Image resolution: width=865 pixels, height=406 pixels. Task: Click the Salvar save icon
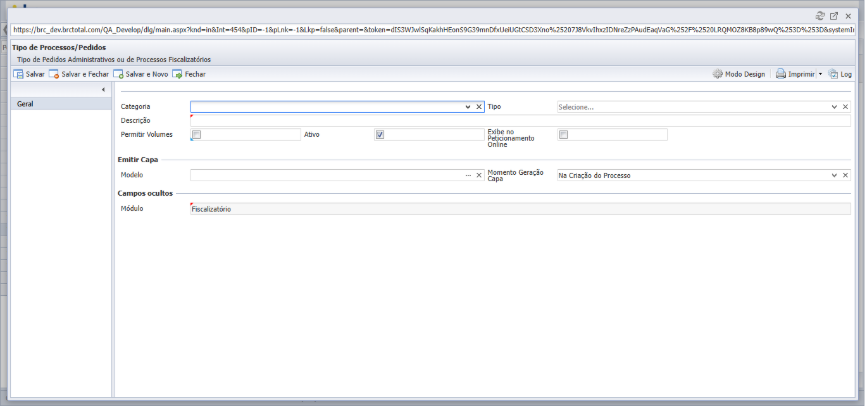point(18,74)
